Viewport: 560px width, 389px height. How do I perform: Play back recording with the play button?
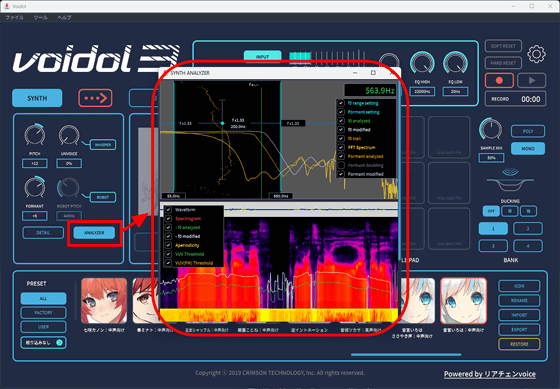pyautogui.click(x=531, y=80)
